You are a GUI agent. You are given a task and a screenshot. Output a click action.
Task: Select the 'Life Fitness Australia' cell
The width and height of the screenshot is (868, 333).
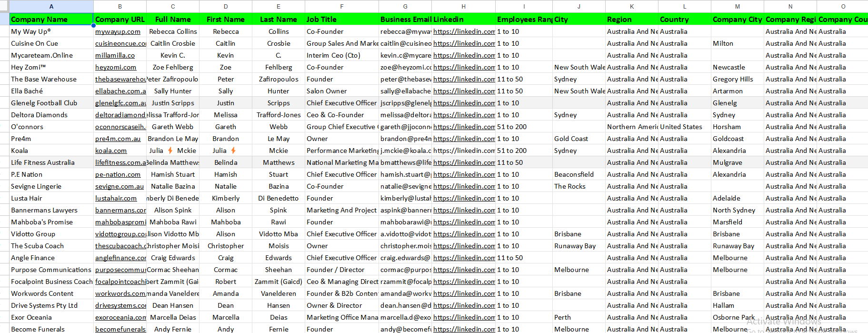coord(51,162)
